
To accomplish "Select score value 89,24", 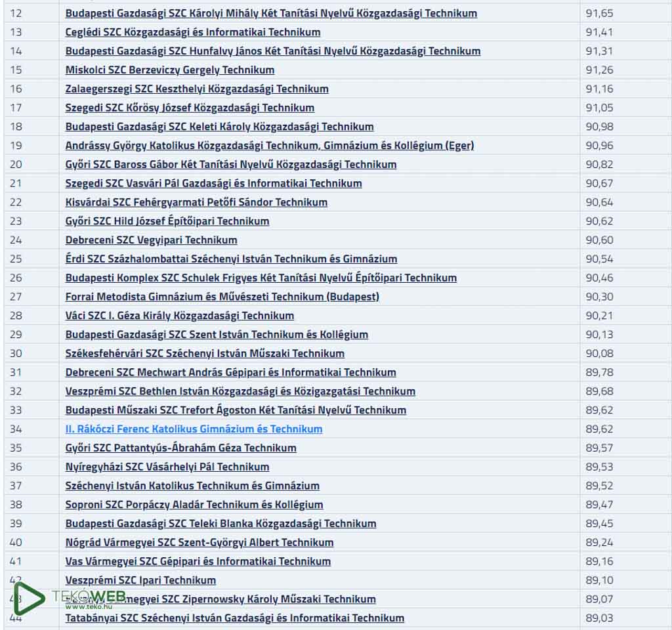I will click(x=599, y=541).
